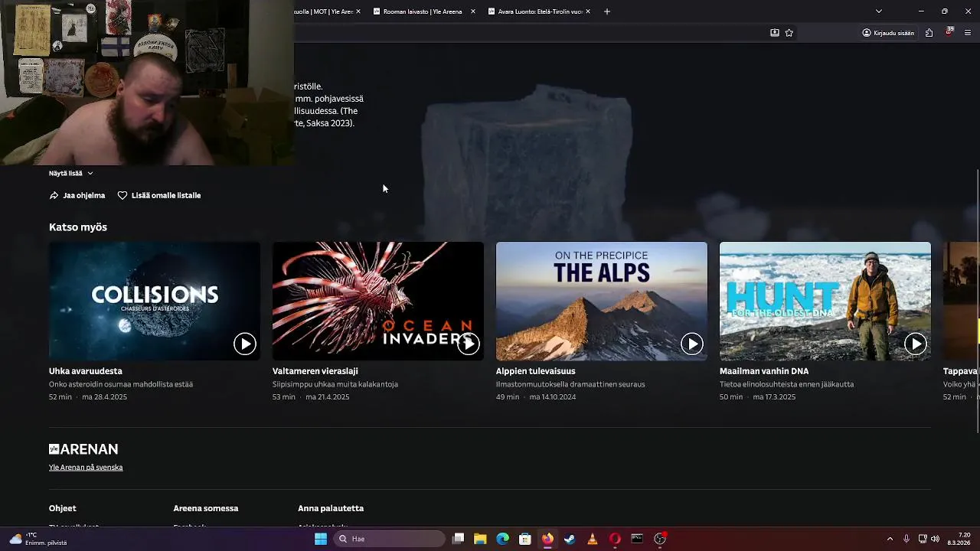Launch Microsoft Edge from taskbar
This screenshot has width=980, height=551.
(502, 539)
